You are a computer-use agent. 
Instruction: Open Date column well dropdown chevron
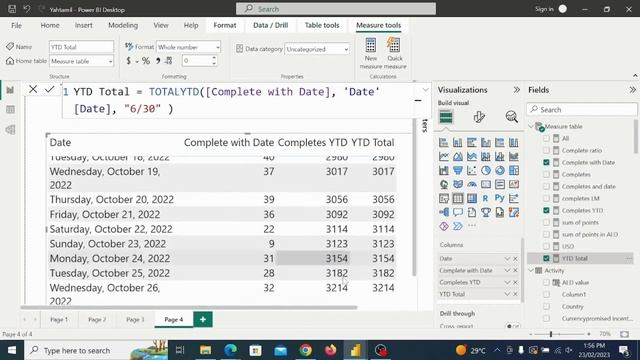(x=507, y=258)
